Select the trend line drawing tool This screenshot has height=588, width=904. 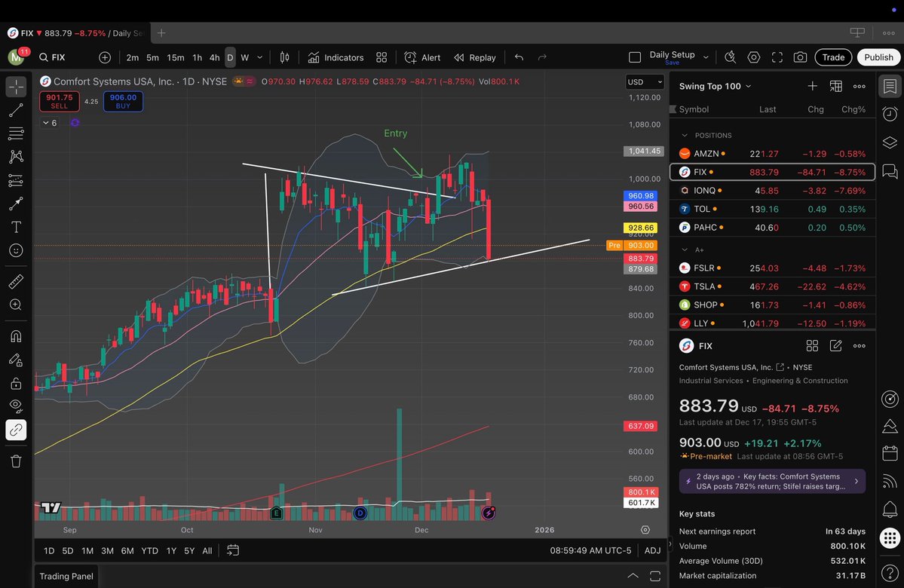pyautogui.click(x=16, y=110)
